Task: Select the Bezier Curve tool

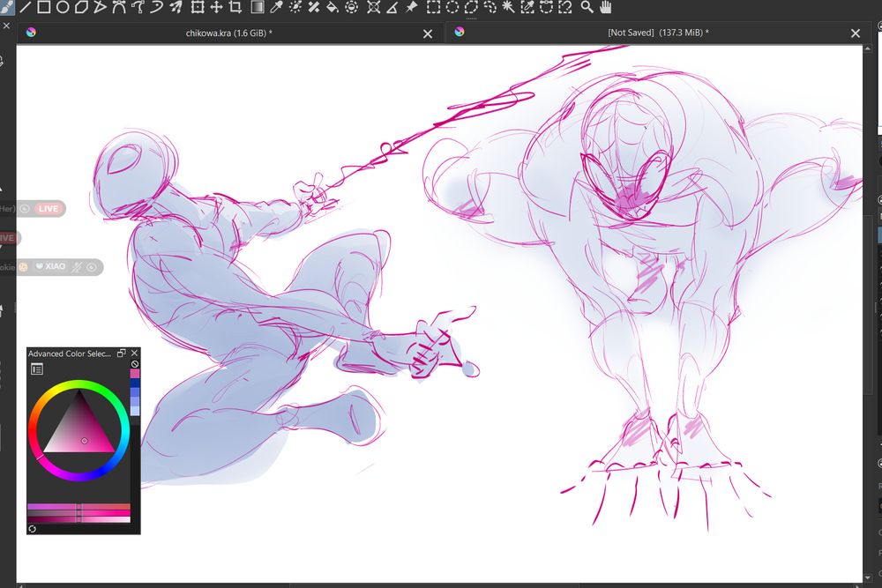Action: [119, 7]
